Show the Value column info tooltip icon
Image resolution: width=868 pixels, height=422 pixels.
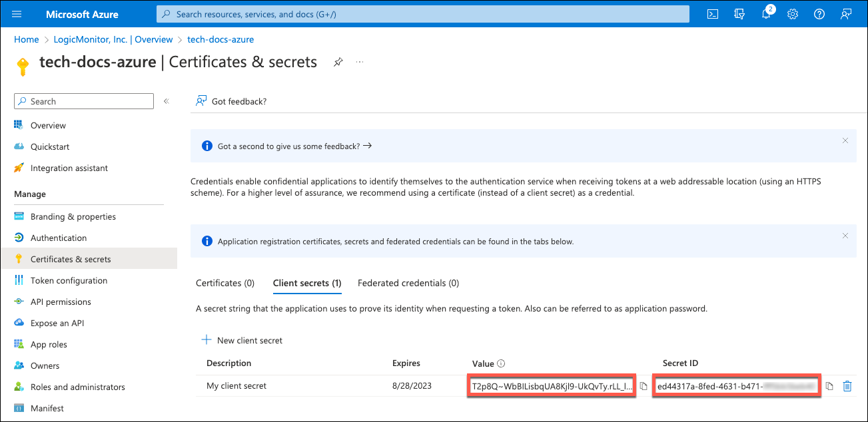(x=501, y=363)
